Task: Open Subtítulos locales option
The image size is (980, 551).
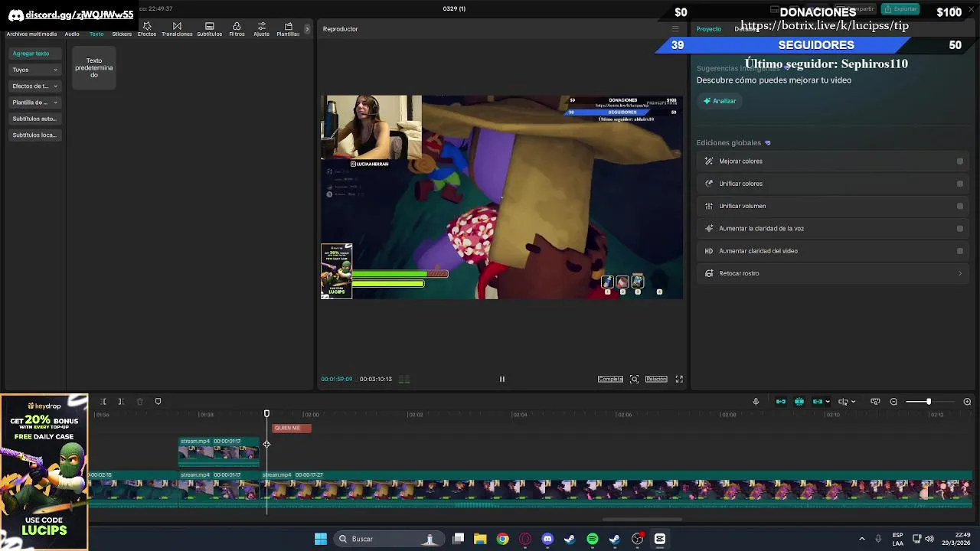Action: click(x=34, y=135)
